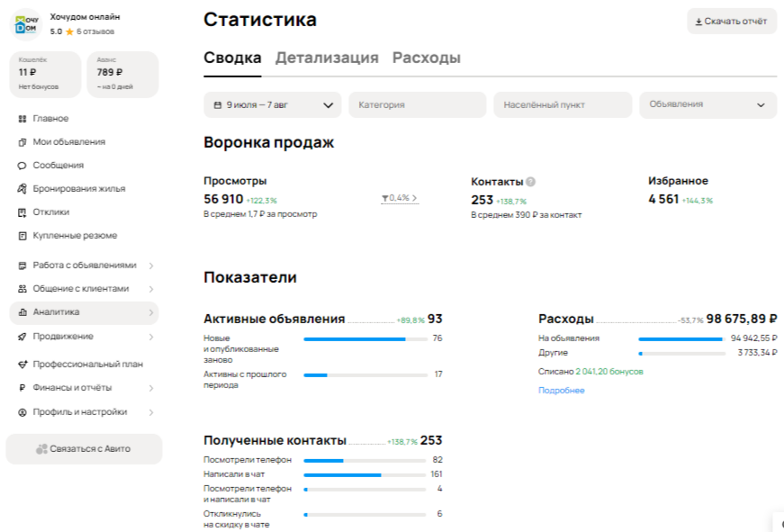Click the download icon in Скачать отчёт
Viewport: 784px width, 532px height.
[x=698, y=22]
